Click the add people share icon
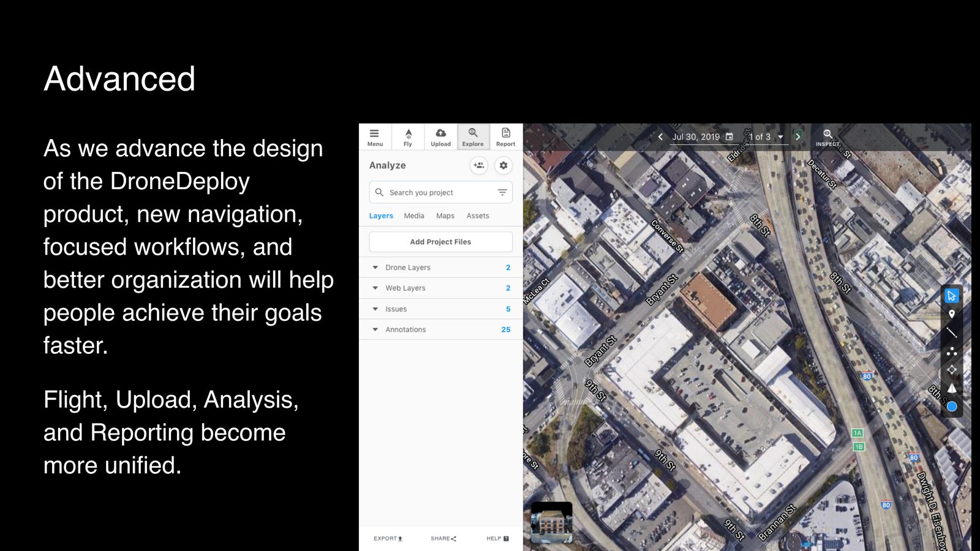 pos(479,165)
